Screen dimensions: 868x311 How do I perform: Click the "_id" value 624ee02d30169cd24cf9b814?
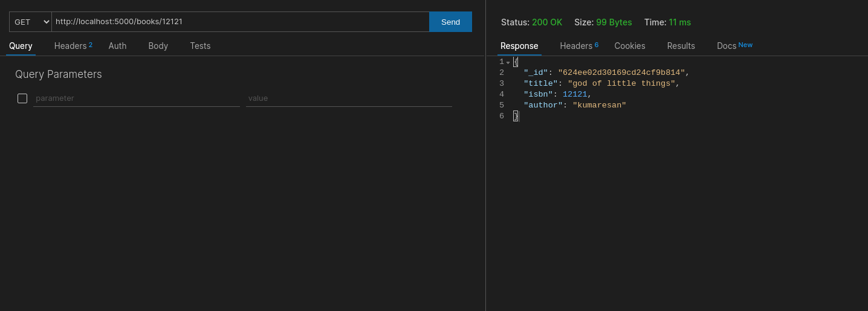tap(621, 72)
